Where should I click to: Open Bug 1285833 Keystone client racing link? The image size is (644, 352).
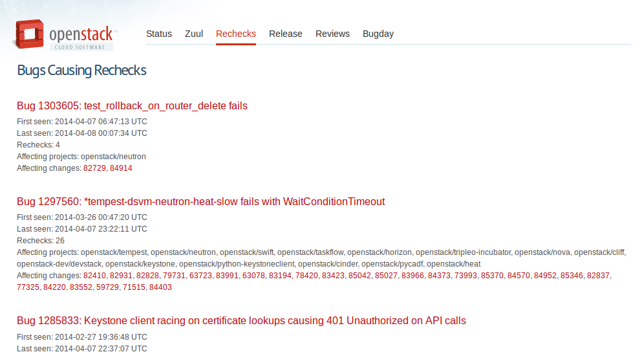click(x=241, y=321)
